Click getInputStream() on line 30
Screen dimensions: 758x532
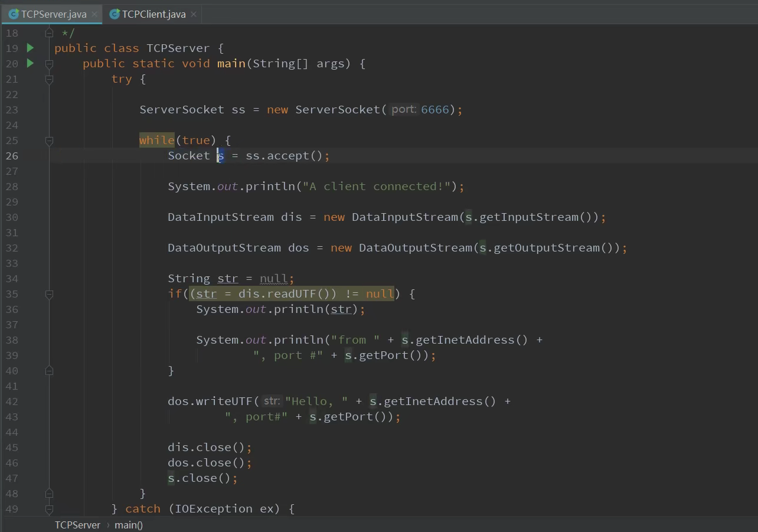pos(536,217)
